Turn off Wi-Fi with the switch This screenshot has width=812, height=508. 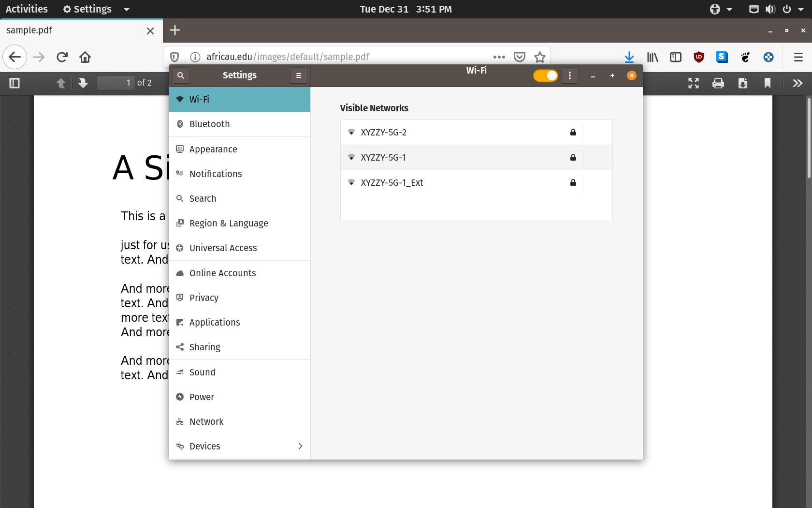coord(545,75)
